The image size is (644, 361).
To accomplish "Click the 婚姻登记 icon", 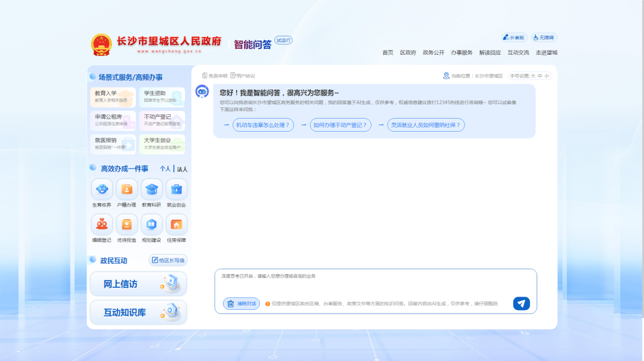I will (101, 225).
